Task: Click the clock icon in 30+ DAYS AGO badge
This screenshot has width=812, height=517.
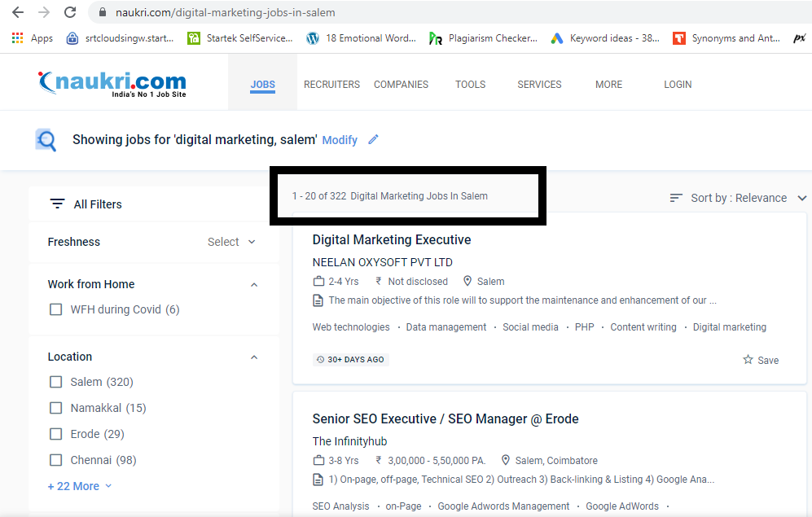Action: 321,359
